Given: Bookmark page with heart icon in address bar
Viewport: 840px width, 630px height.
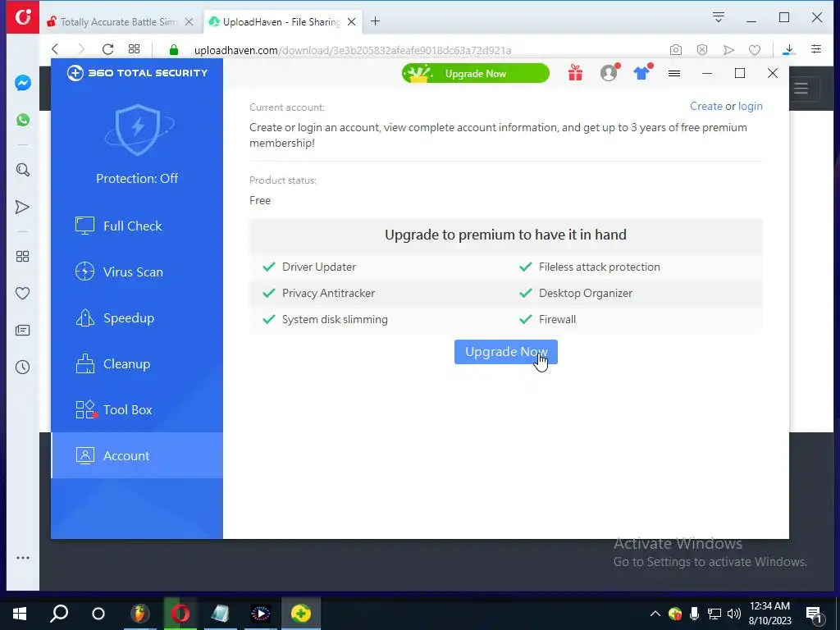Looking at the screenshot, I should point(755,50).
